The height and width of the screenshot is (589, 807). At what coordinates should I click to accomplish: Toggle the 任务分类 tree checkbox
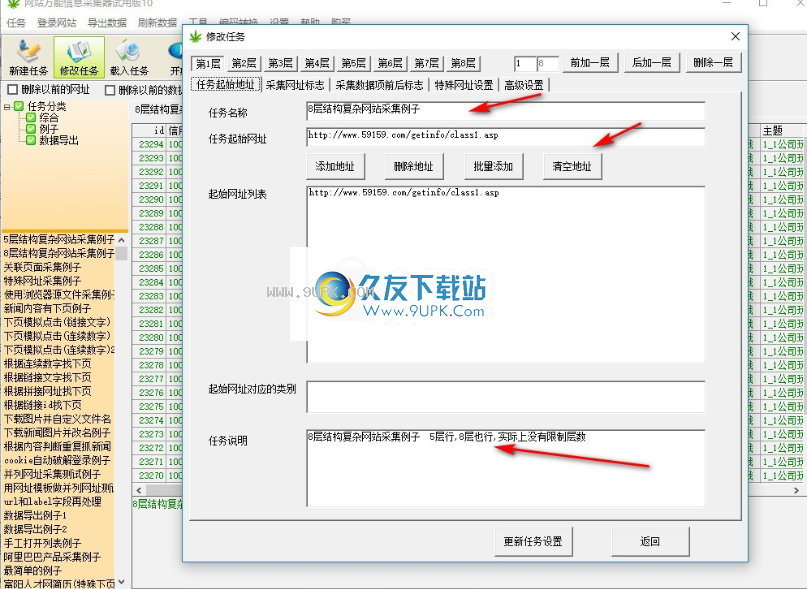tap(19, 106)
